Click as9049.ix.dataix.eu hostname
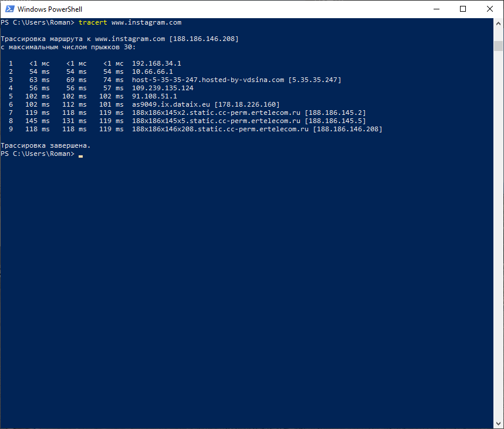This screenshot has height=429, width=504. point(171,104)
